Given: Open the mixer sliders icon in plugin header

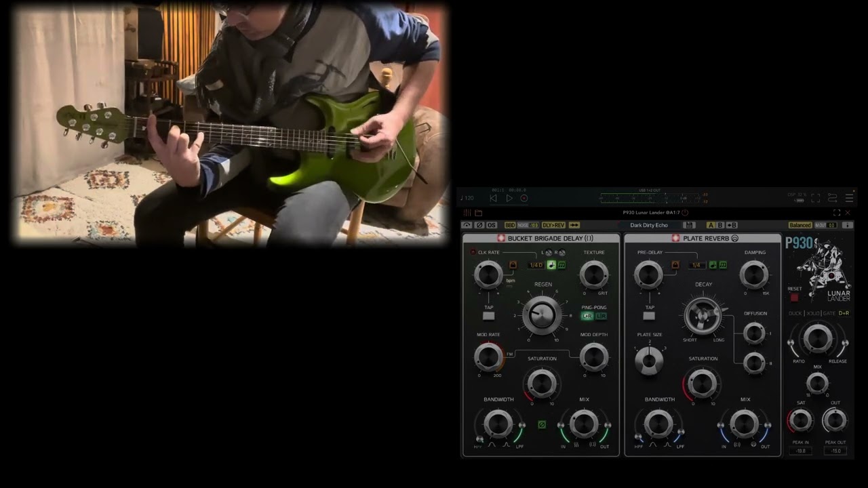Looking at the screenshot, I should point(467,213).
